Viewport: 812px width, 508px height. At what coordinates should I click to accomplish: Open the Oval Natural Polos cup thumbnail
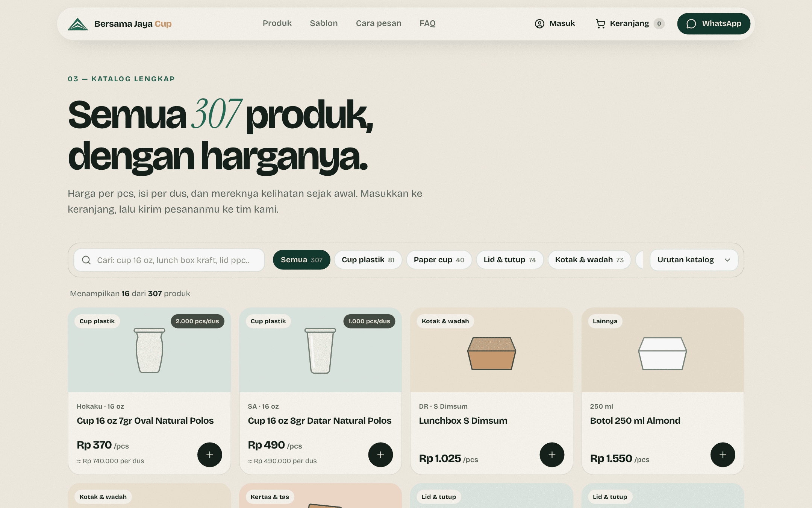(149, 350)
